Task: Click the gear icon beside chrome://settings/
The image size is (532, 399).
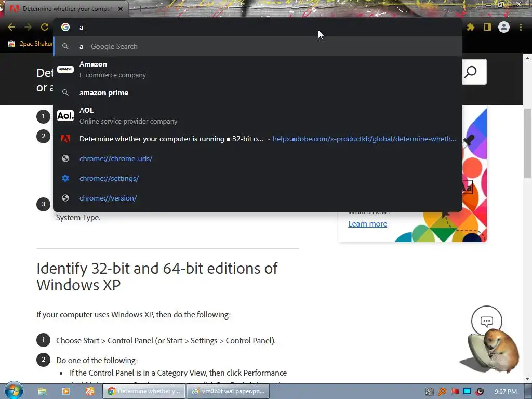Action: pyautogui.click(x=65, y=178)
